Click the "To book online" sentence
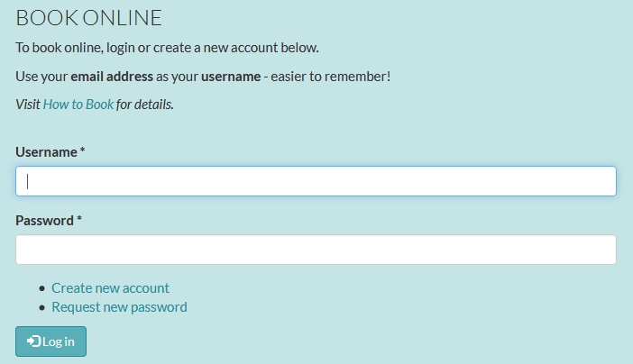 tap(167, 48)
